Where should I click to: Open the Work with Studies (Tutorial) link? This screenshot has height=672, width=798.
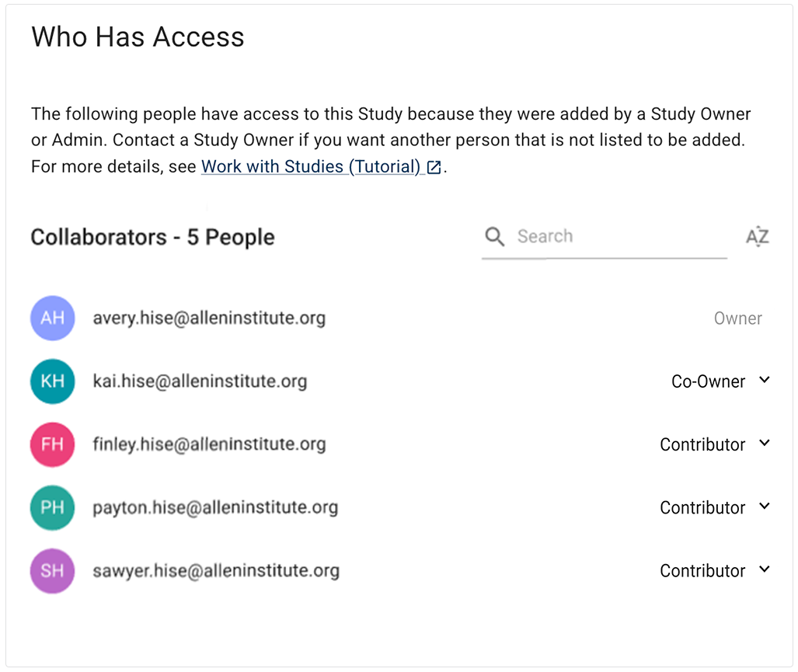pos(311,166)
